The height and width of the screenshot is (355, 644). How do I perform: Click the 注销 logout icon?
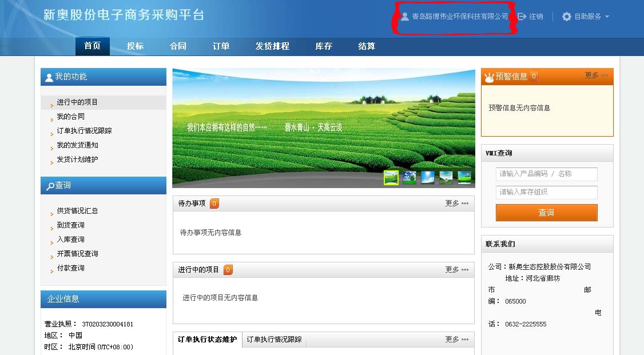(x=522, y=17)
